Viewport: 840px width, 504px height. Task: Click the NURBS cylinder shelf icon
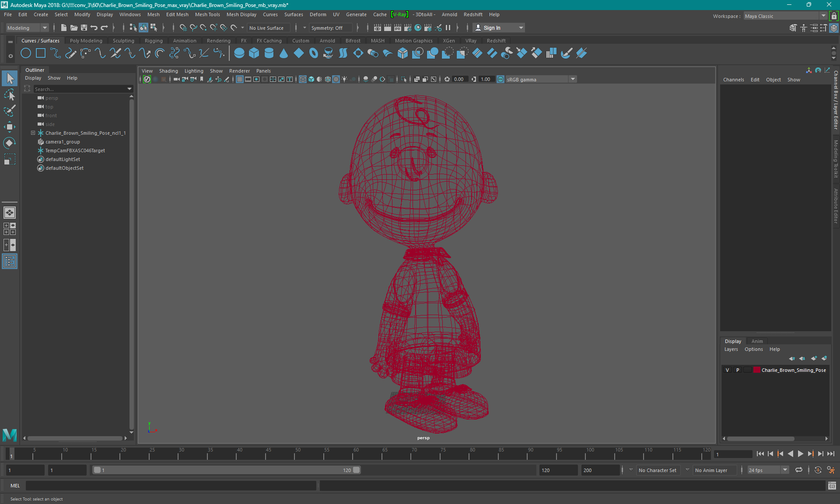click(269, 53)
